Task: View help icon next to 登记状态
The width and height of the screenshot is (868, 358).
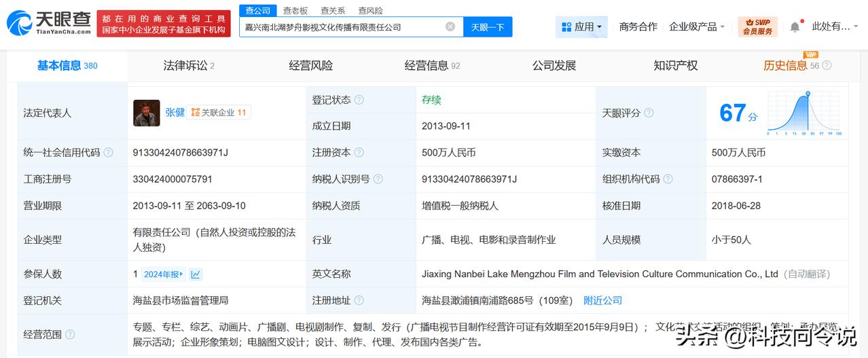Action: point(359,100)
